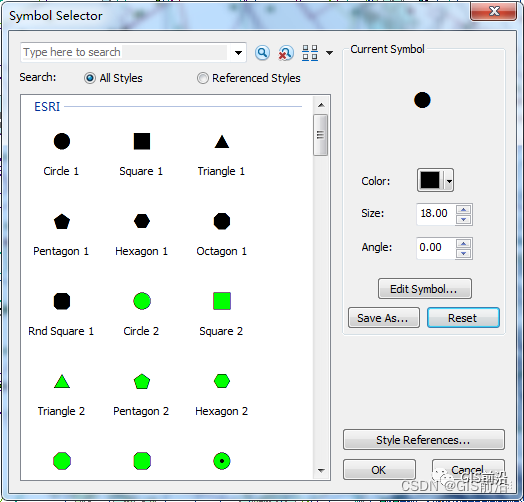Select the All Styles radio button
Viewport: 524px width, 502px height.
tap(90, 78)
